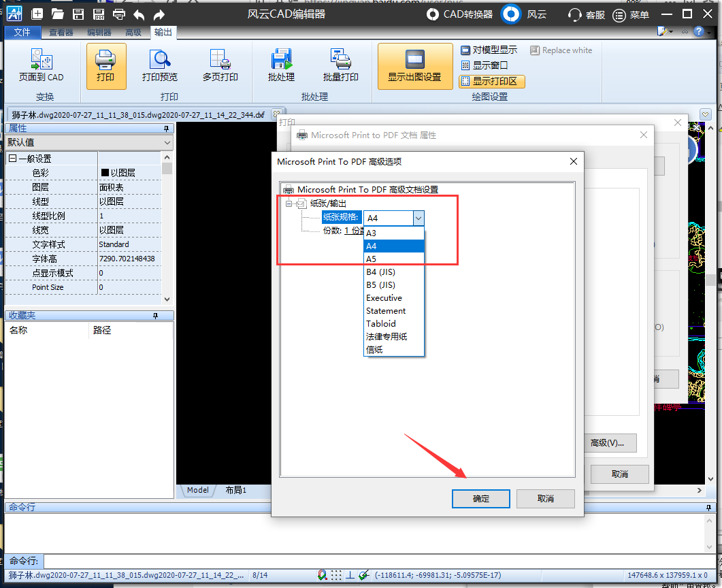This screenshot has height=588, width=722.
Task: Open the CAD转换器 converter
Action: coord(459,14)
